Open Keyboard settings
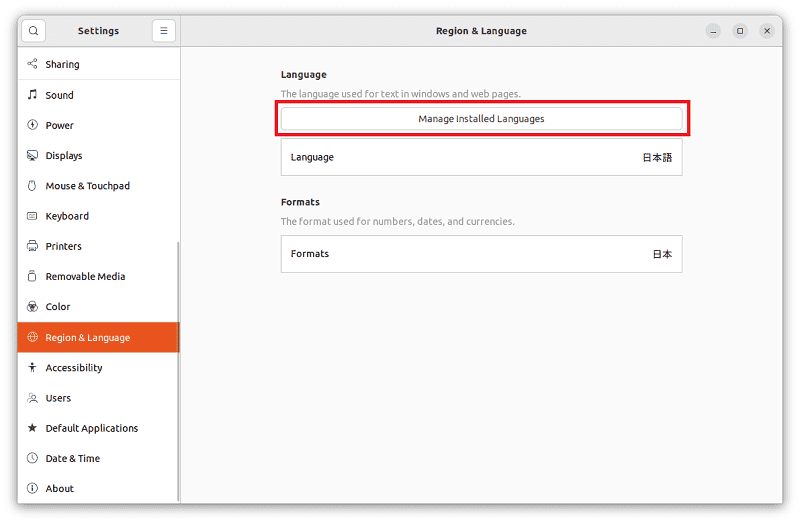 98,216
